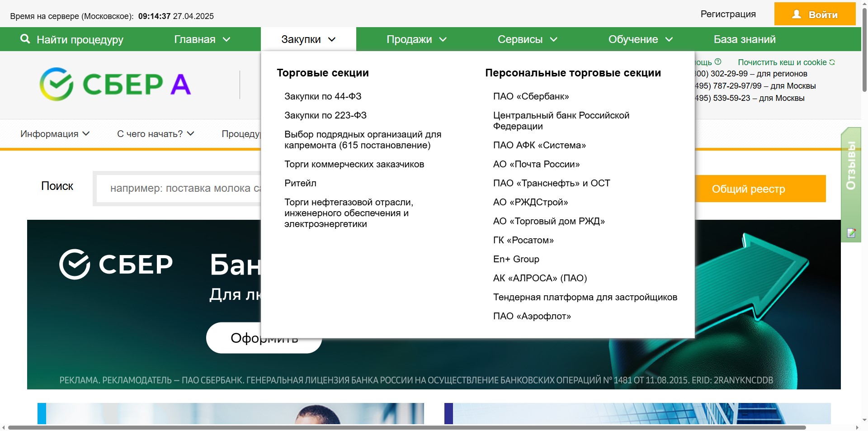Click the Торговые секции heading
The height and width of the screenshot is (431, 868).
point(323,73)
